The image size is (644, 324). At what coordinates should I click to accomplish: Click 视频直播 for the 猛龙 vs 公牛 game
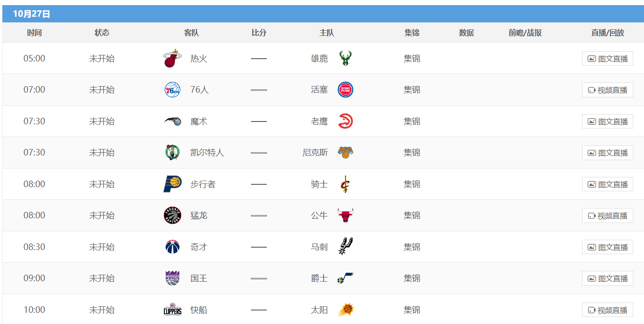(607, 215)
